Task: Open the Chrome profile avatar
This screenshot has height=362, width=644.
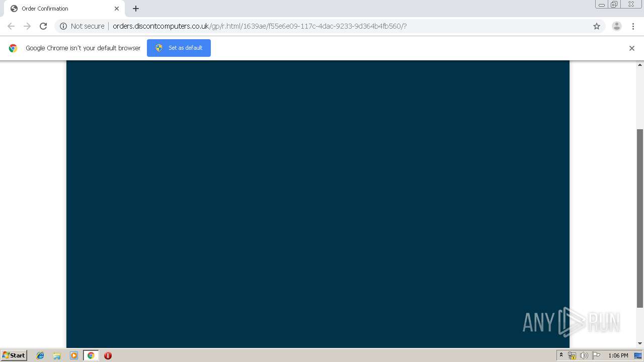Action: [616, 26]
